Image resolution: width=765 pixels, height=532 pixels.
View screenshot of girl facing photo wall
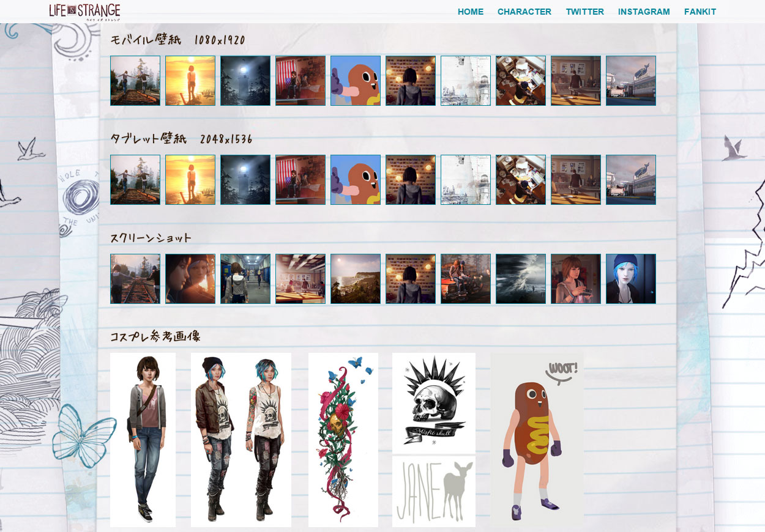coord(411,279)
